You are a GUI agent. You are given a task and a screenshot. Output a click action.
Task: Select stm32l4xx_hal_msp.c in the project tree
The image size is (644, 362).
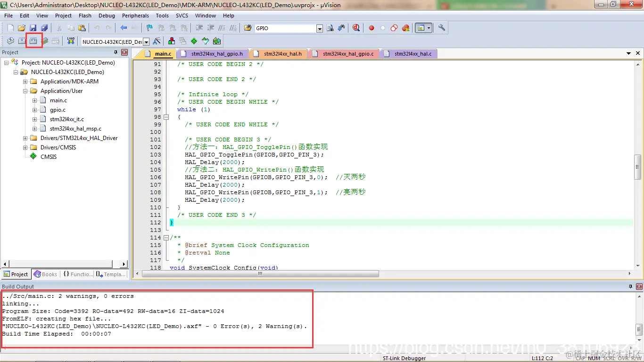(x=75, y=129)
